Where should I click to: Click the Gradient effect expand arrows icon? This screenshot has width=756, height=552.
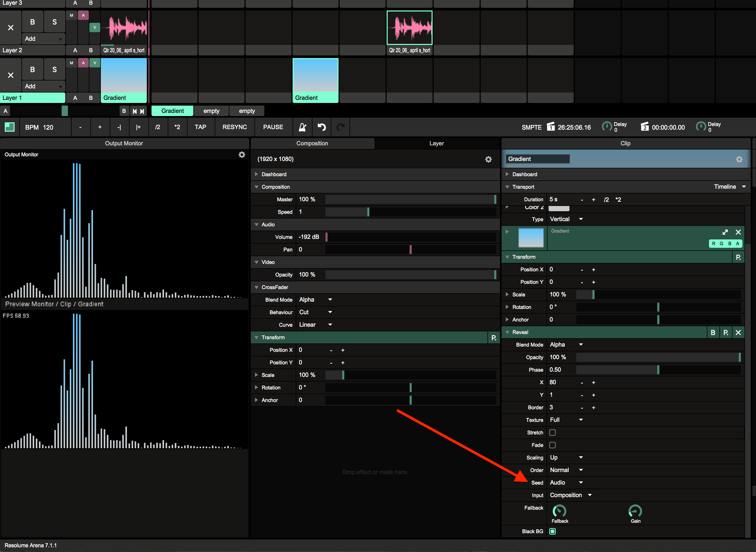(x=725, y=232)
